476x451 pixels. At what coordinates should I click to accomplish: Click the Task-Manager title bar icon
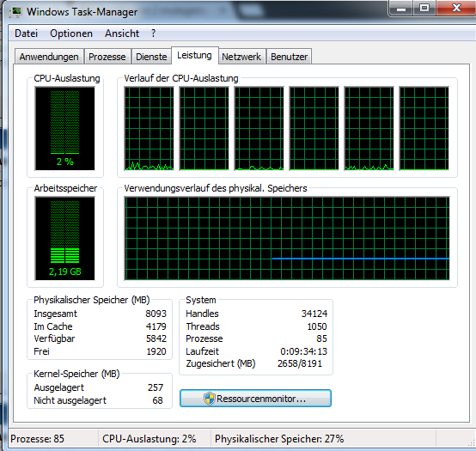tap(15, 12)
